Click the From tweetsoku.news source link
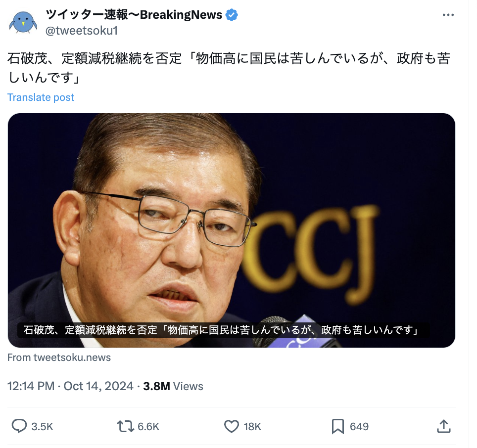 click(59, 358)
